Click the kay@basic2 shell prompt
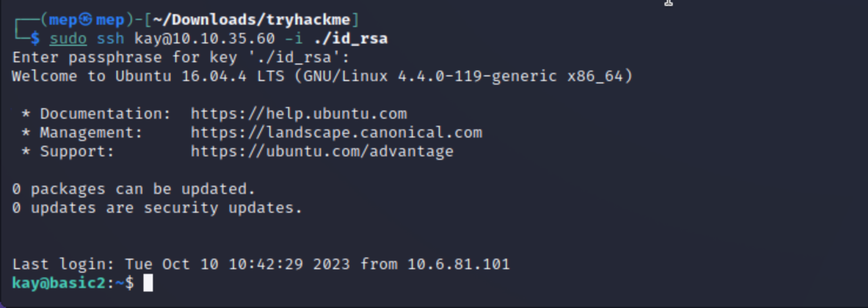Screen dimensions: 868x308 59,283
